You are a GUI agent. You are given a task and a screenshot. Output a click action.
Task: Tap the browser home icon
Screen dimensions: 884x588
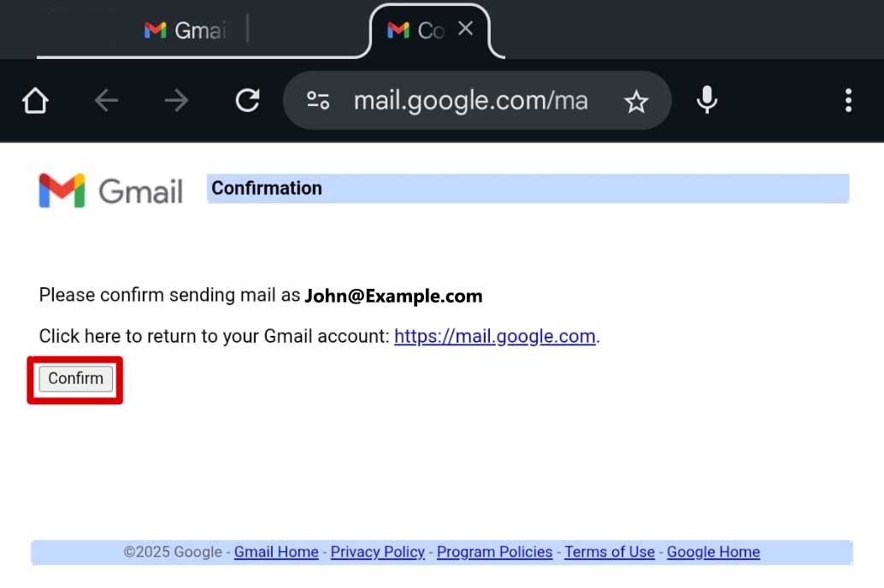click(x=35, y=101)
